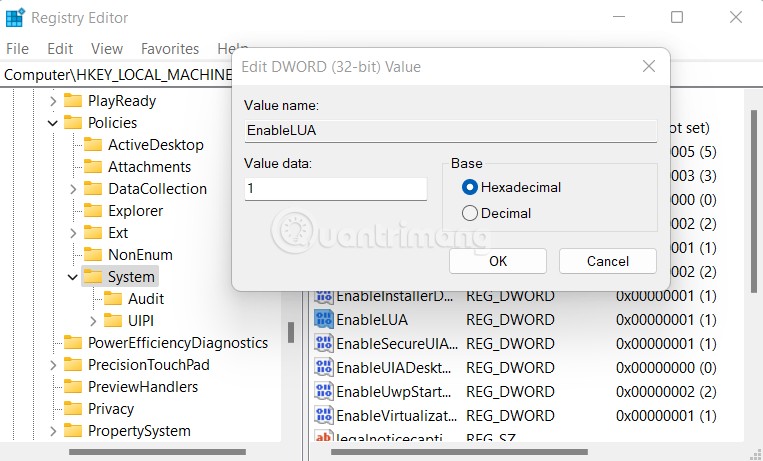The image size is (763, 461).
Task: Click the PowerEfficiencyDiagnostics folder icon
Action: tap(73, 343)
